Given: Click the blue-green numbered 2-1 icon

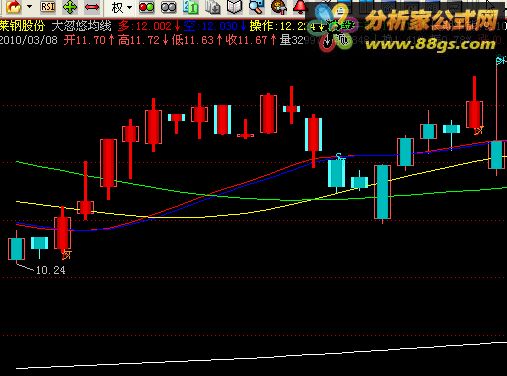Looking at the screenshot, I should tap(191, 7).
